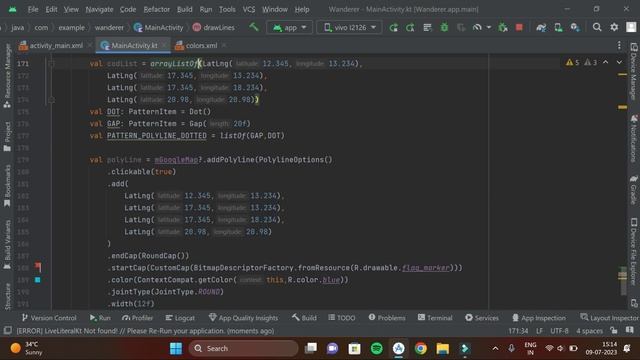Open the Profiler tool window
The image size is (640, 360).
point(137,318)
